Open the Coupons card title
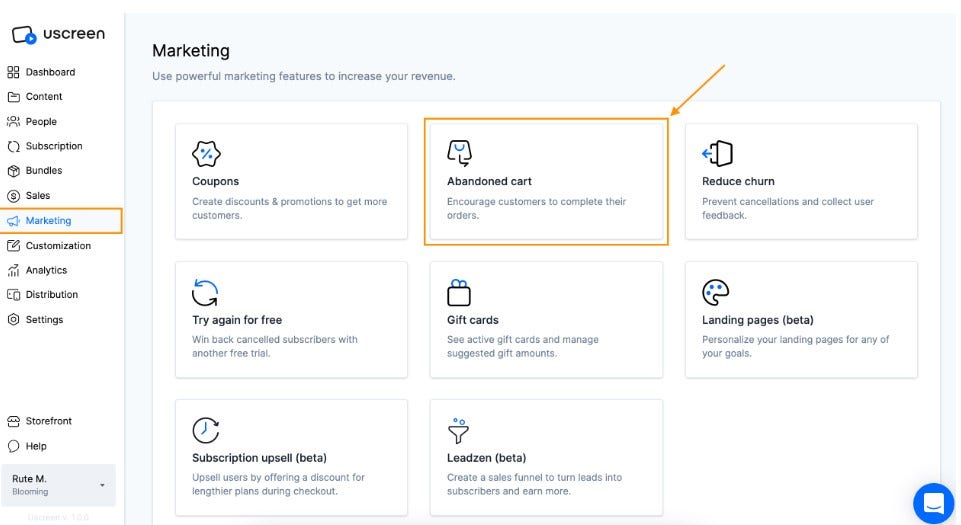 (x=215, y=181)
